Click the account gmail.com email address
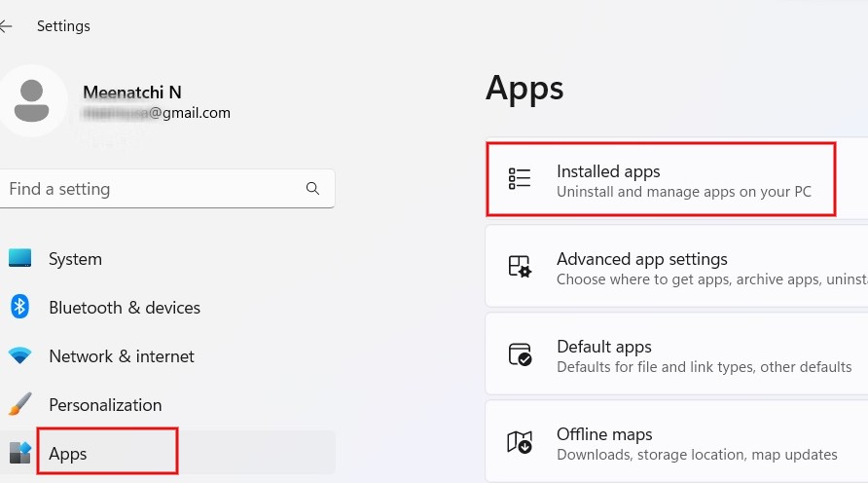The image size is (868, 483). point(156,113)
